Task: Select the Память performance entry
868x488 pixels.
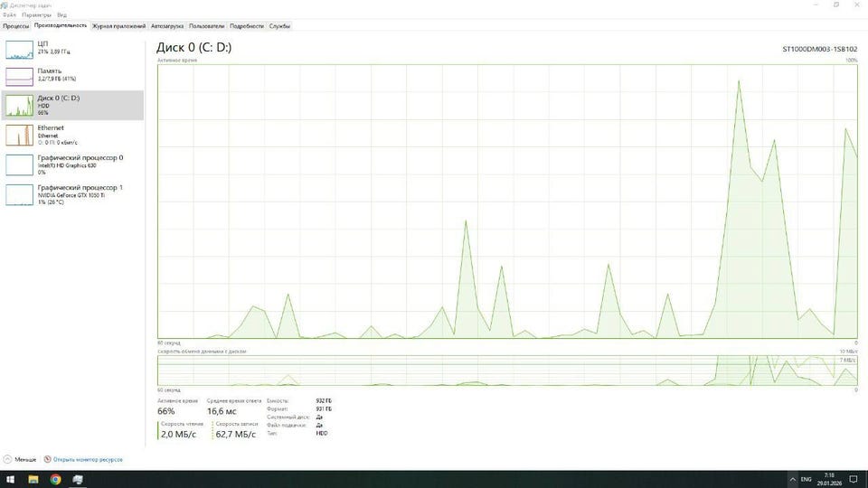Action: [72, 76]
